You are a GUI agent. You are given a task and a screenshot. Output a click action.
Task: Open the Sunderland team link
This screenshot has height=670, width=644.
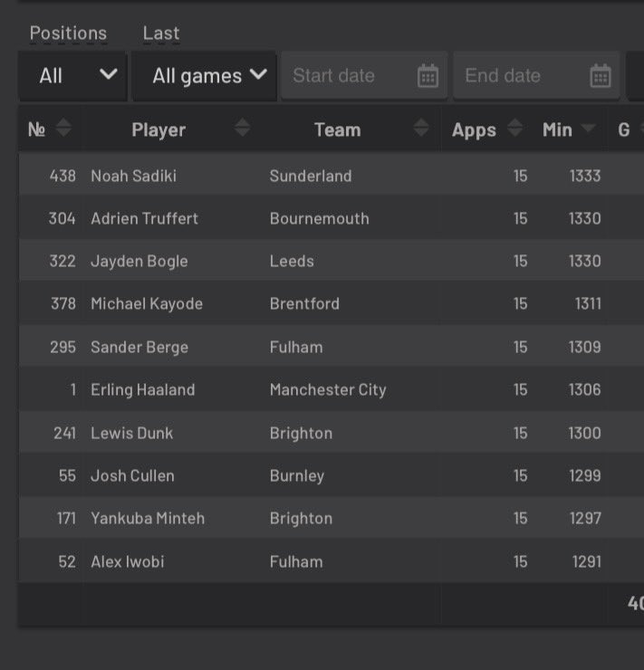click(311, 176)
